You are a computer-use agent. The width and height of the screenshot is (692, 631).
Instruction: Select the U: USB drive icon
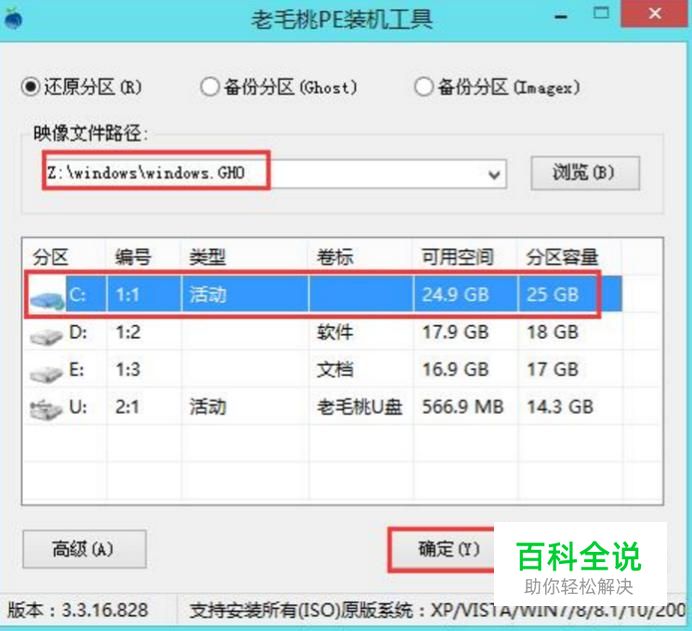pyautogui.click(x=46, y=409)
